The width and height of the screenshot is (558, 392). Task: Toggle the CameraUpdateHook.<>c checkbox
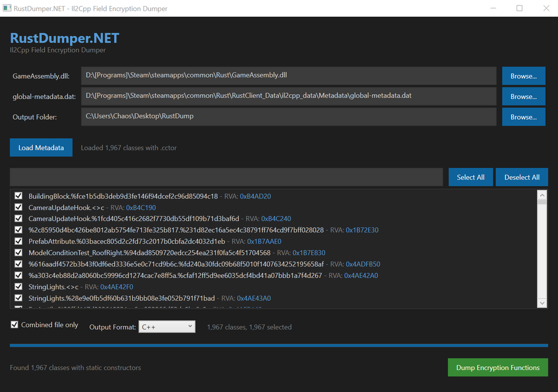18,207
